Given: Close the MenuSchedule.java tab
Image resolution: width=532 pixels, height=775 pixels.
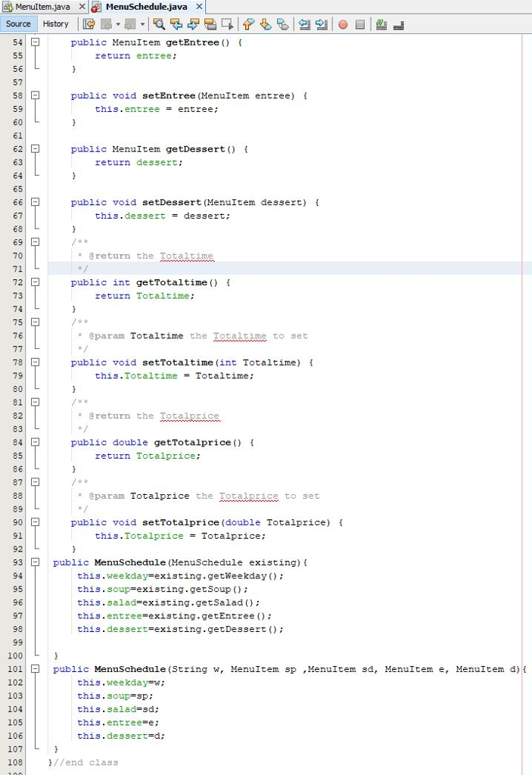Looking at the screenshot, I should (x=199, y=7).
